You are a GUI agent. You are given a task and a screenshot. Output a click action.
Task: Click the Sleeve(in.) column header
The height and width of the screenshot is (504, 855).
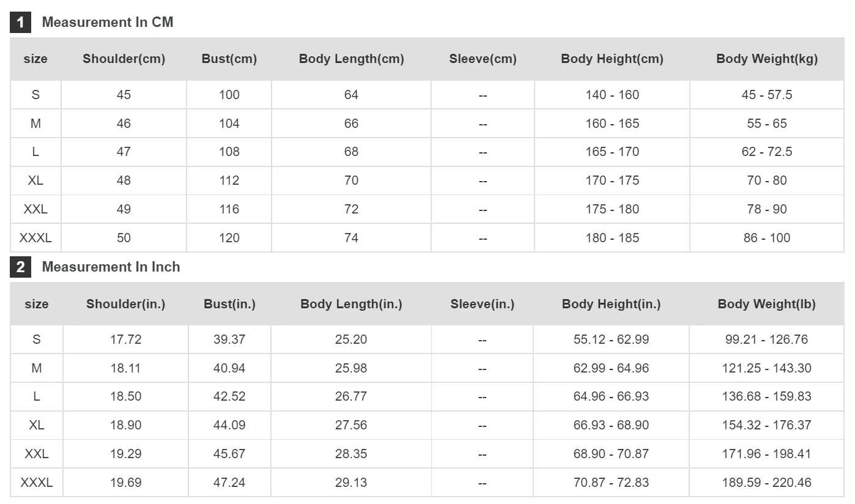(x=482, y=304)
